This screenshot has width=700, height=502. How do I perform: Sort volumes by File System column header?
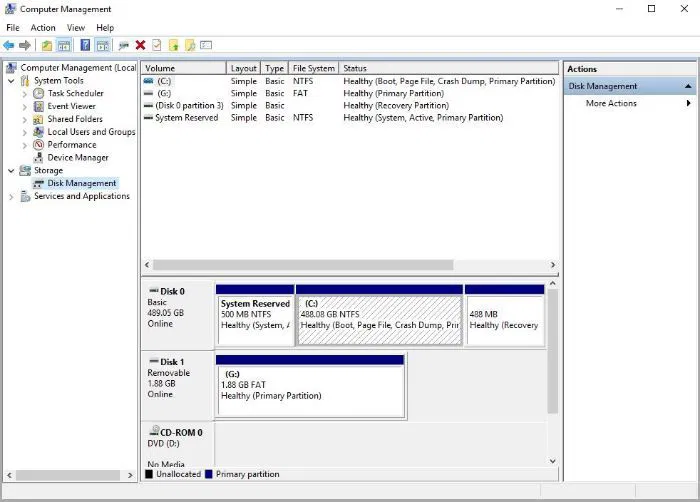[313, 68]
